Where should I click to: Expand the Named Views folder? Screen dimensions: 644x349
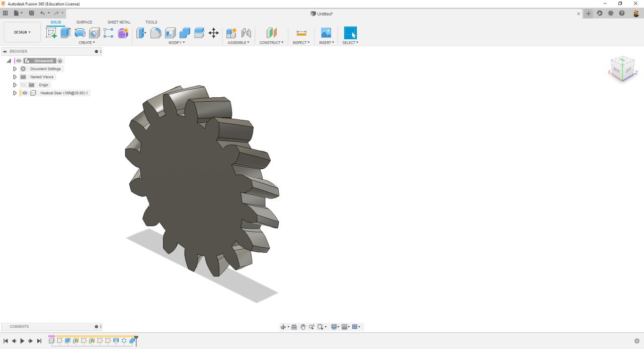tap(15, 77)
